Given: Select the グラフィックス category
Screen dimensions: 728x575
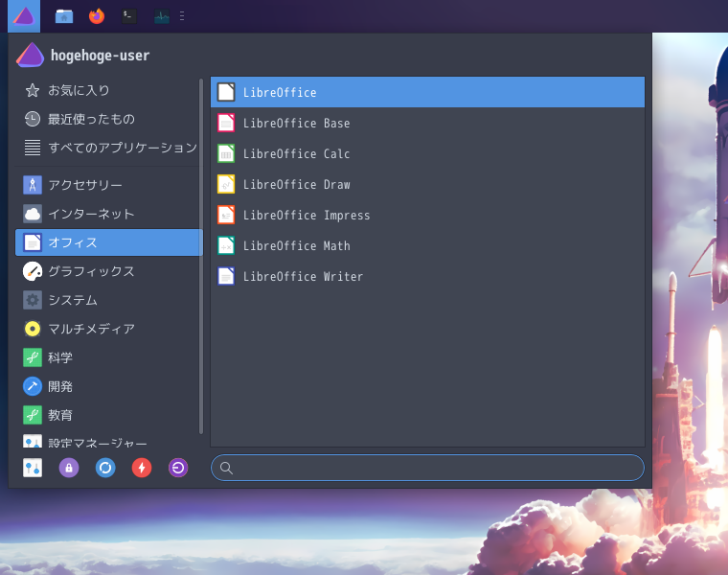Looking at the screenshot, I should click(x=107, y=271).
